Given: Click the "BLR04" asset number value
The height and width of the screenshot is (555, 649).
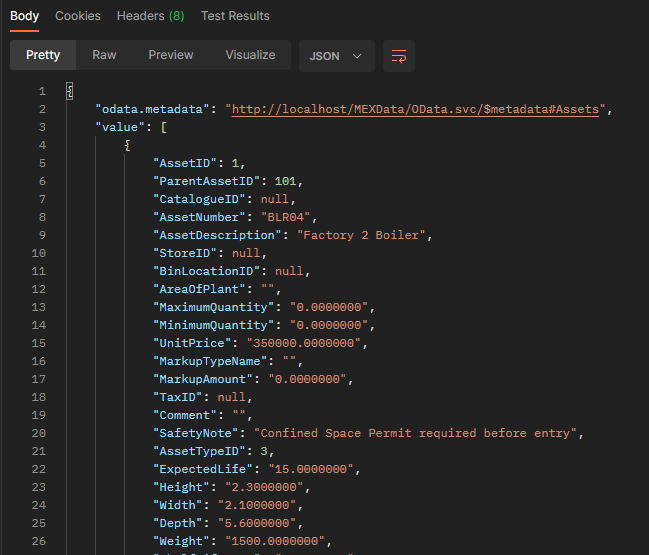Looking at the screenshot, I should click(x=286, y=217).
